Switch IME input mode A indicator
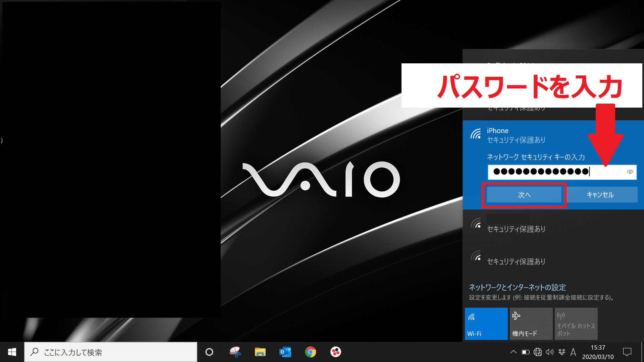 (x=573, y=352)
